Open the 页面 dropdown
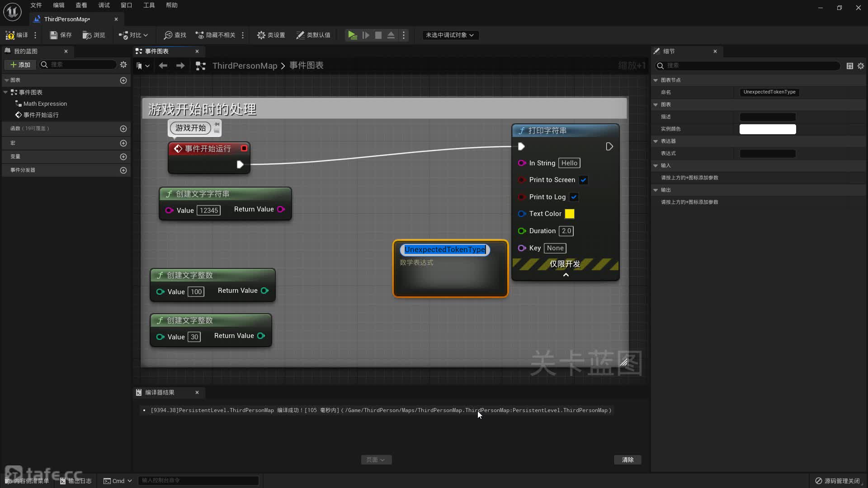The height and width of the screenshot is (488, 868). [x=376, y=460]
